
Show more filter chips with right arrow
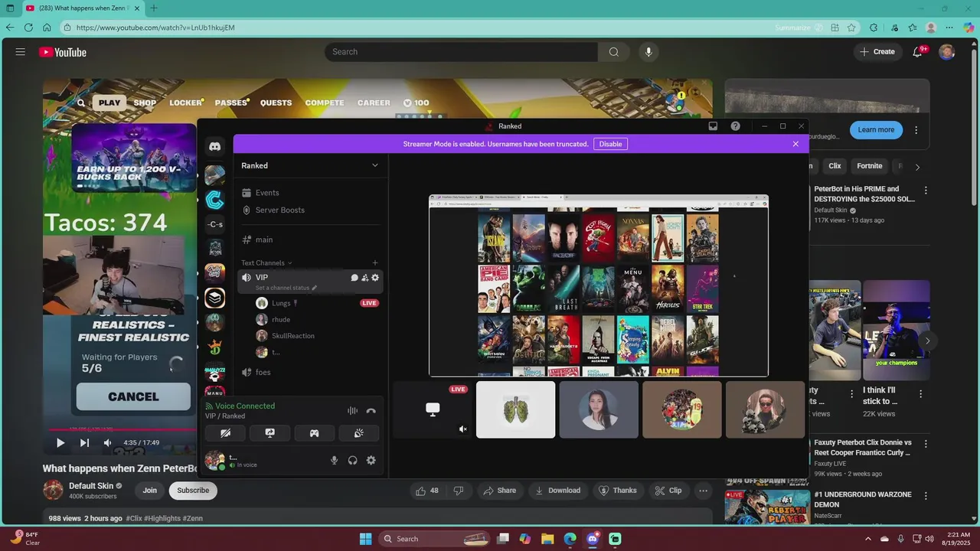point(917,167)
